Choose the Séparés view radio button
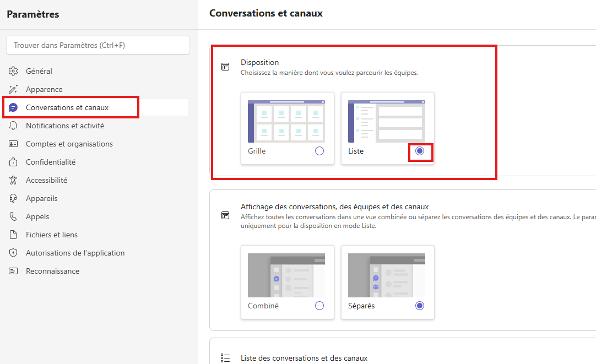The width and height of the screenshot is (596, 364). 420,306
